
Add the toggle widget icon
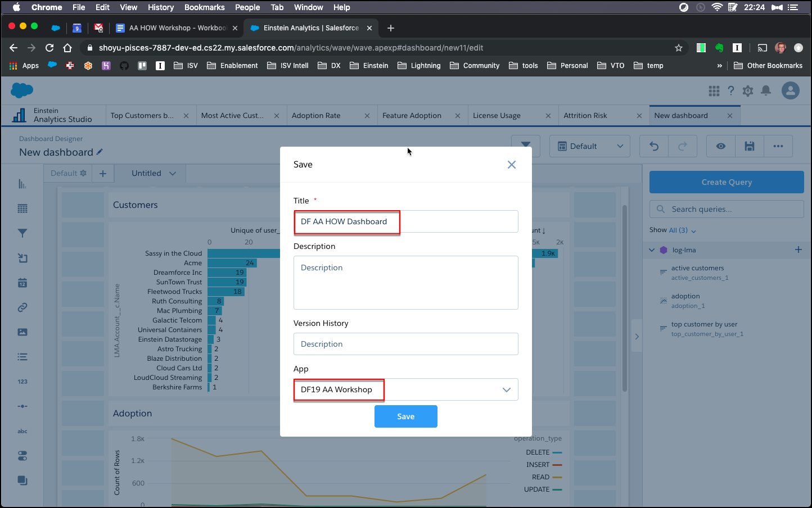tap(22, 456)
